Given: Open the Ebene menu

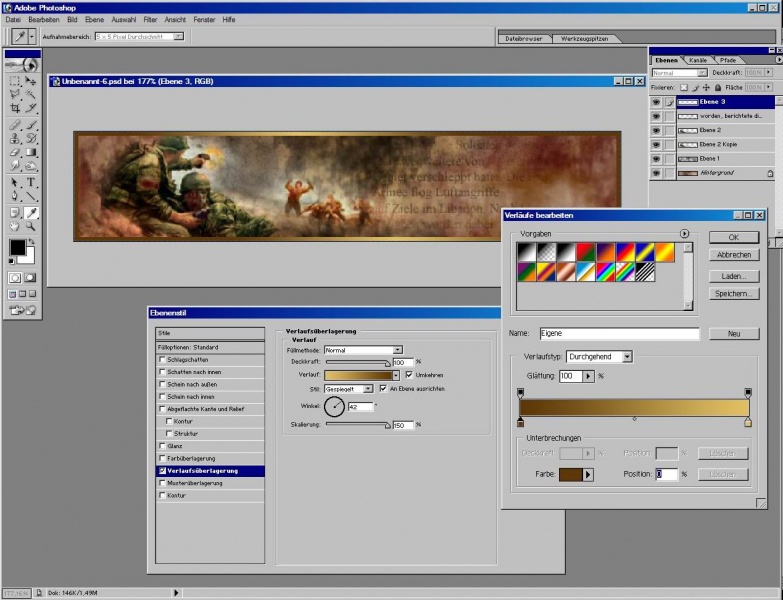Looking at the screenshot, I should (x=94, y=19).
